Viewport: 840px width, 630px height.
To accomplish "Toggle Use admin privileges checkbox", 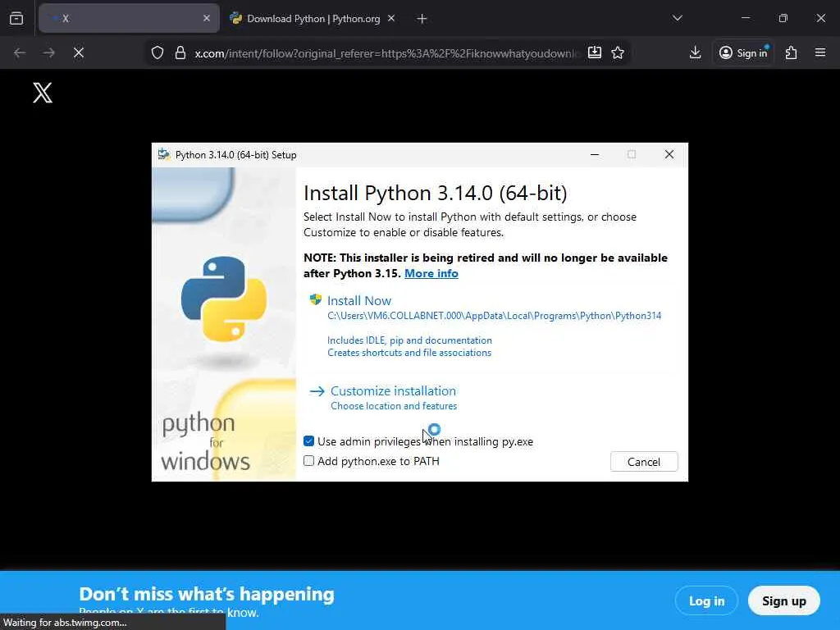I will (x=309, y=441).
